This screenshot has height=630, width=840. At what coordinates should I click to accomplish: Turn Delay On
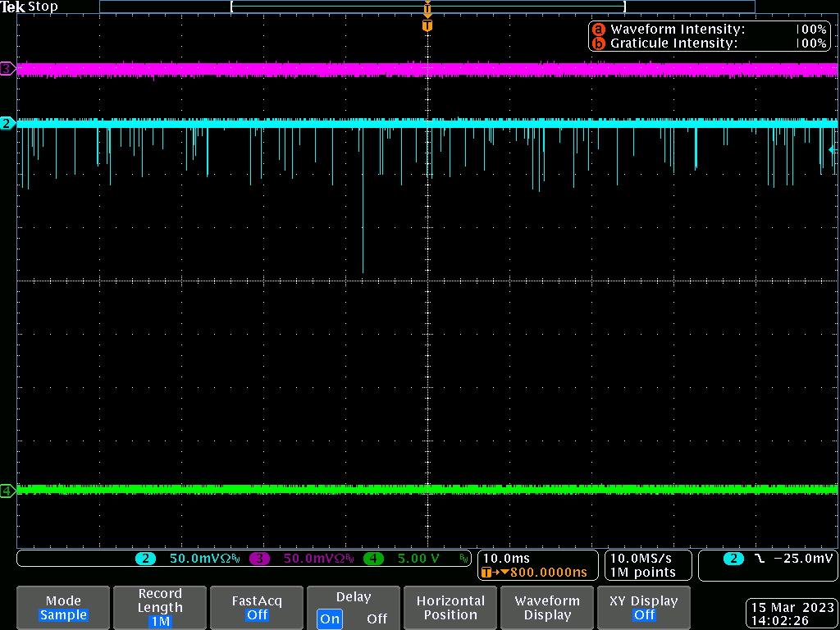coord(330,619)
